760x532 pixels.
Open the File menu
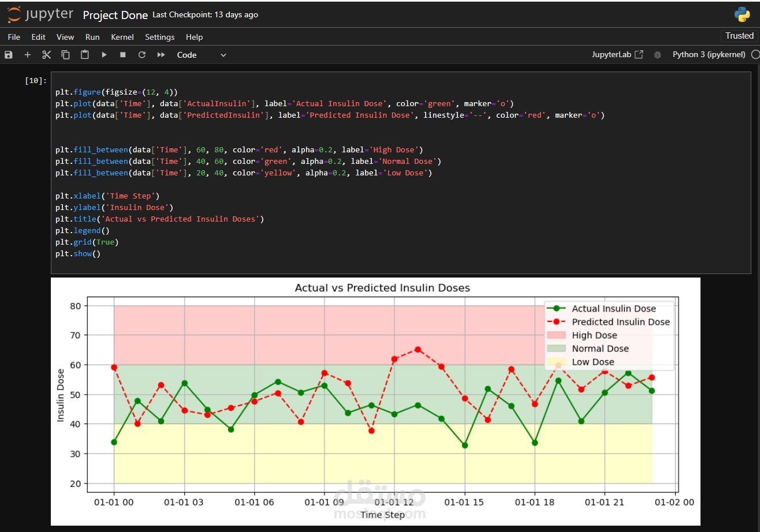pyautogui.click(x=13, y=37)
